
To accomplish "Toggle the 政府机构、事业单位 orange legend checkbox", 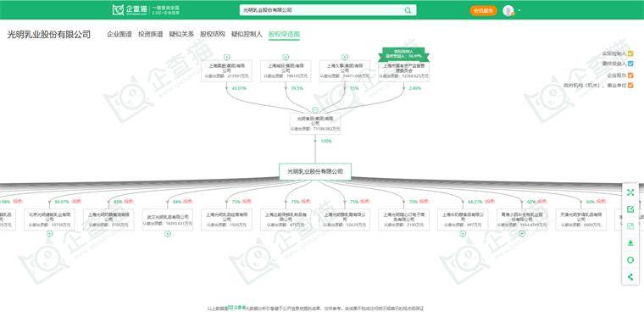I will [x=630, y=86].
